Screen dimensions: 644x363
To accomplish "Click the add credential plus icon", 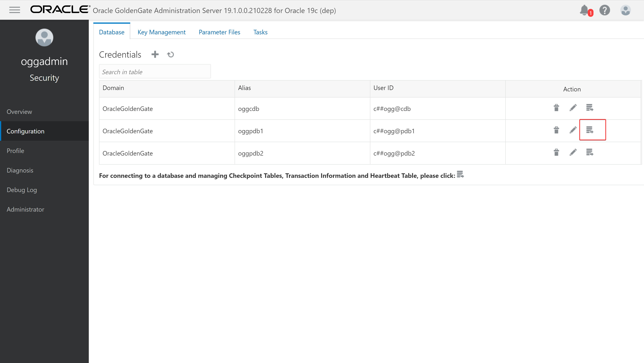I will click(x=155, y=54).
